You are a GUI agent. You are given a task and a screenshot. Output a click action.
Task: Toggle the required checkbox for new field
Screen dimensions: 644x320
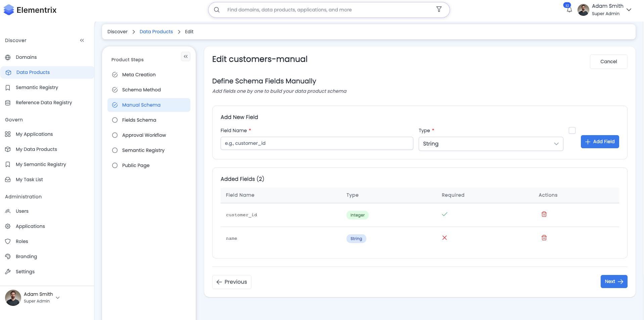tap(572, 130)
